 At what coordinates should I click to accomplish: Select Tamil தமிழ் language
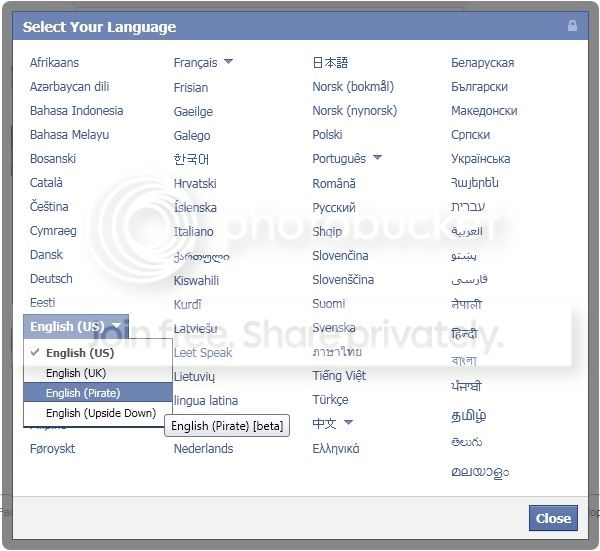coord(469,416)
